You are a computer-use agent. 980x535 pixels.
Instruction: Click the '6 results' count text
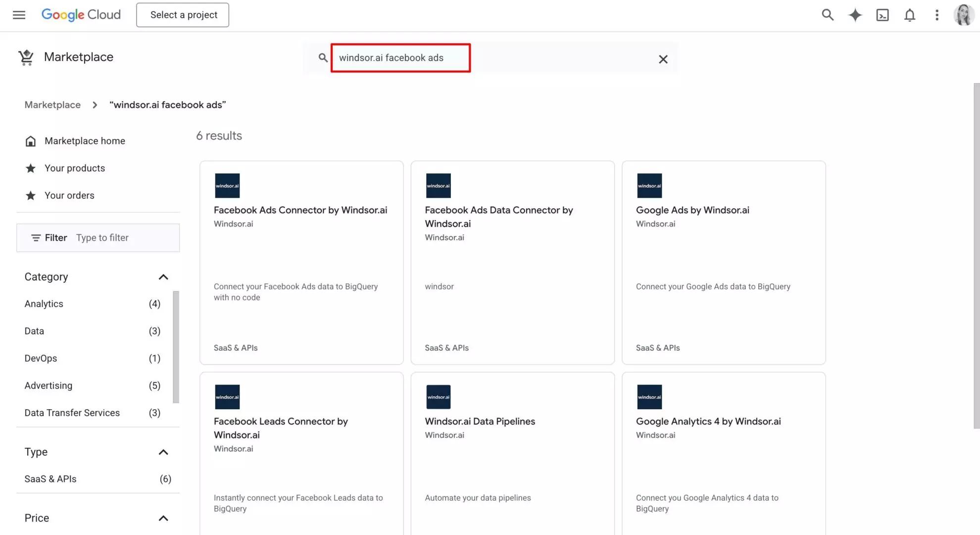pos(219,136)
